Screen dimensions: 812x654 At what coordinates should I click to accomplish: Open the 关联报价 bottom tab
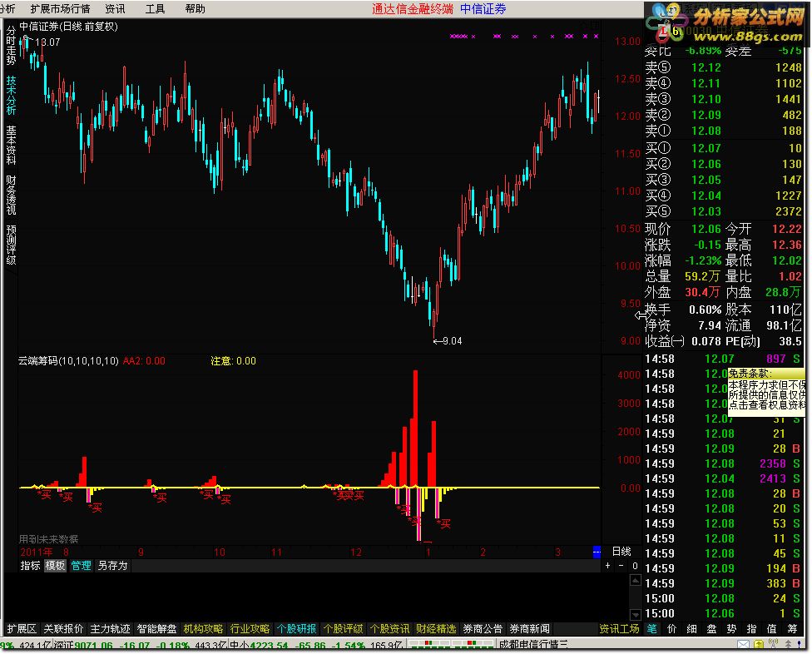64,629
